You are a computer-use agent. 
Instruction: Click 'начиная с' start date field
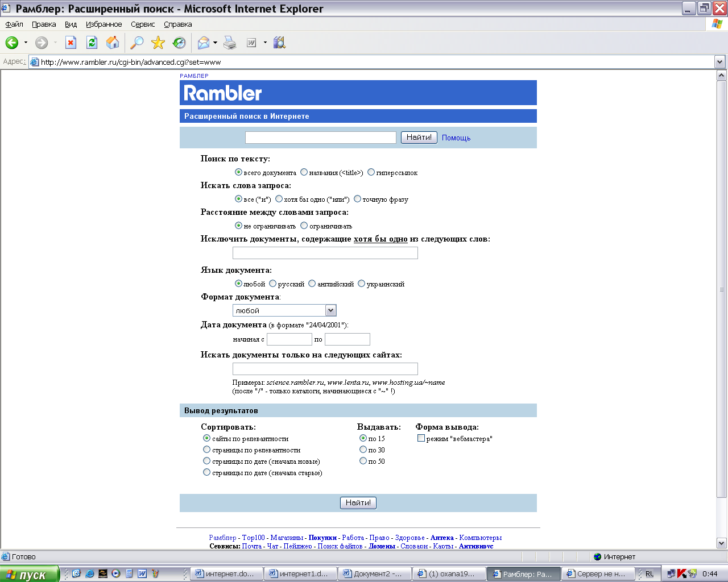289,339
